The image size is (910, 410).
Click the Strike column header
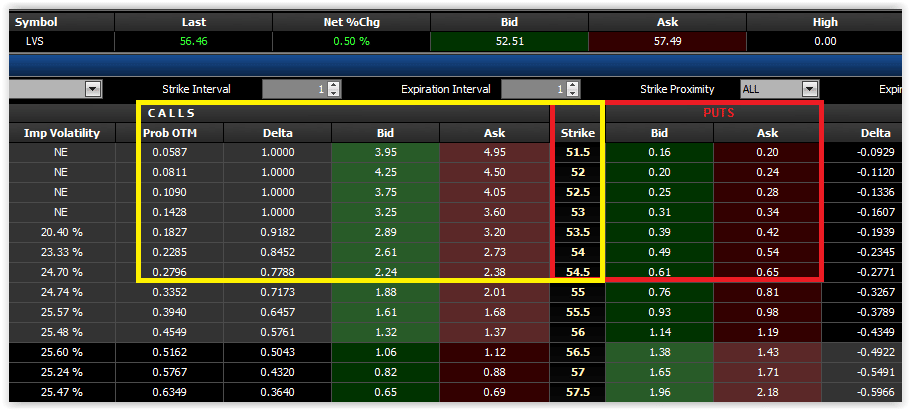tap(578, 133)
